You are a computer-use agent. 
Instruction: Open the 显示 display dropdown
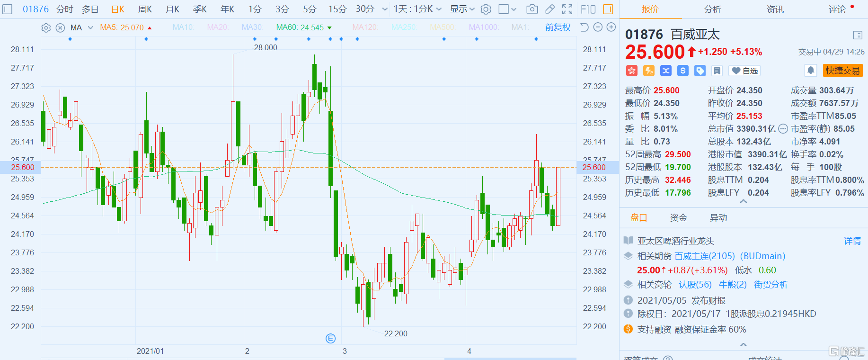coord(462,9)
